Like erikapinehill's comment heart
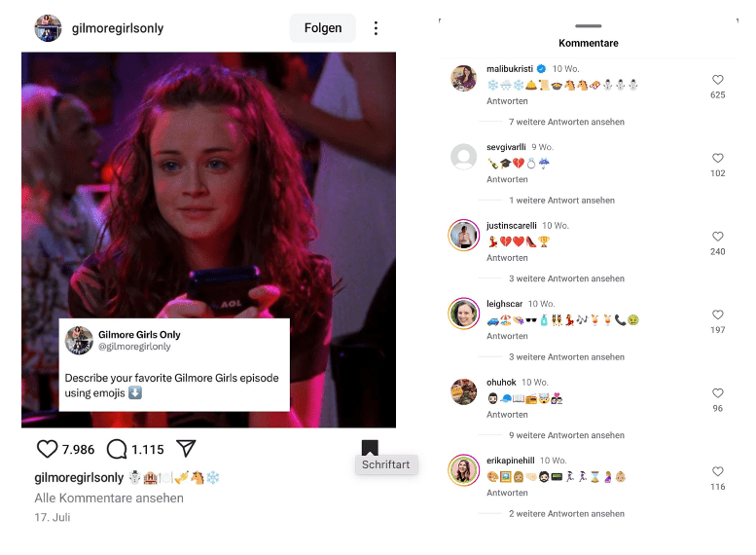 point(717,471)
